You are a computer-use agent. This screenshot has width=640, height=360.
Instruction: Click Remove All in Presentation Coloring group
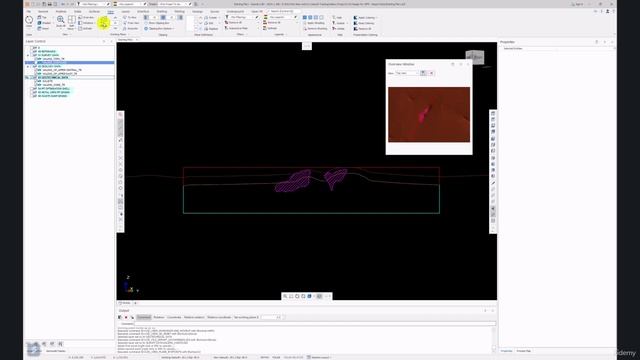click(362, 28)
